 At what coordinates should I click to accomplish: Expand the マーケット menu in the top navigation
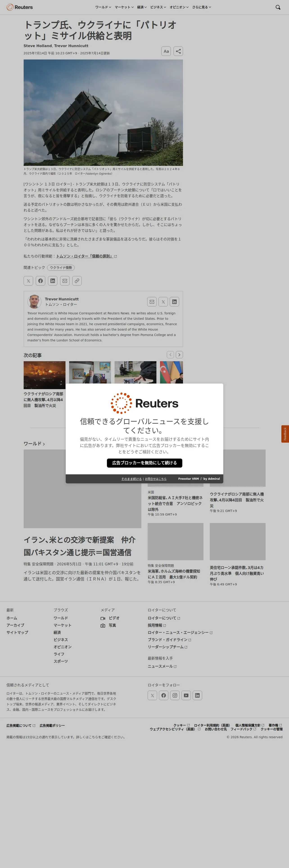124,7
